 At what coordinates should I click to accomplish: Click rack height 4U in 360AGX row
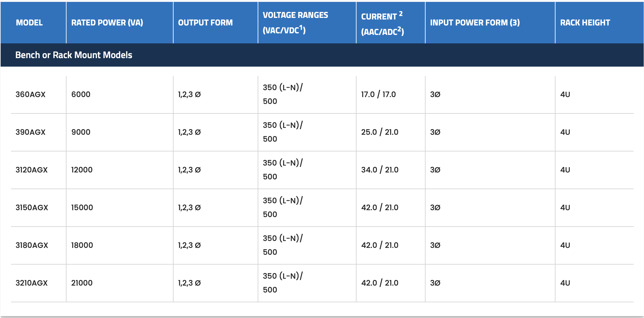tap(565, 94)
